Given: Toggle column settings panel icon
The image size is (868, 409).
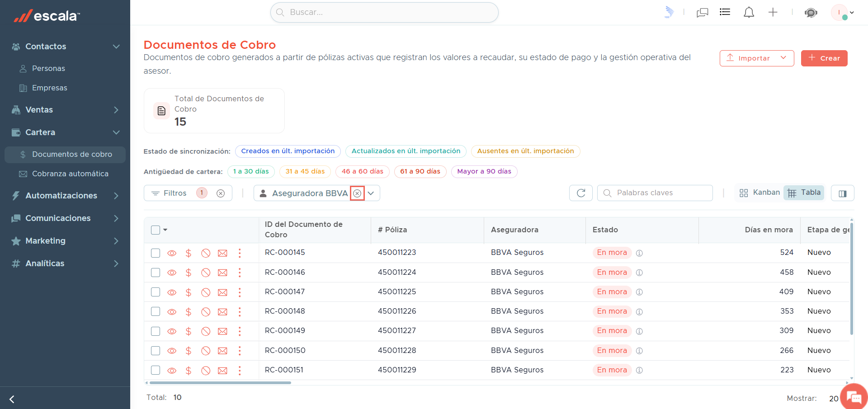Looking at the screenshot, I should [843, 193].
